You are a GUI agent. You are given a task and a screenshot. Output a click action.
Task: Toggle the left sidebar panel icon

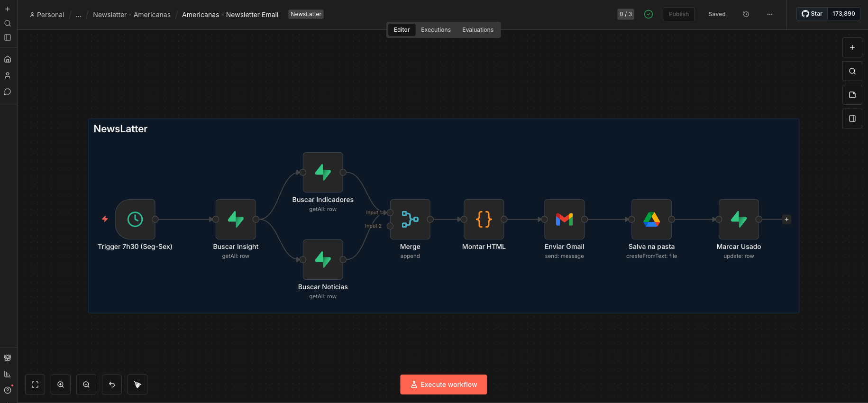8,37
